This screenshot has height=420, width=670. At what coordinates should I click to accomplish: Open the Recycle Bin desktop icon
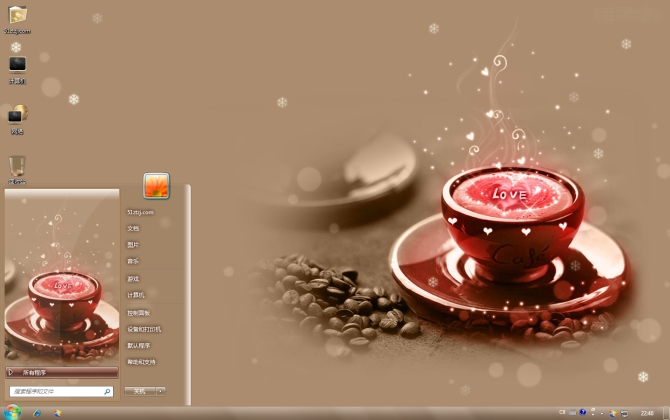coord(17,170)
